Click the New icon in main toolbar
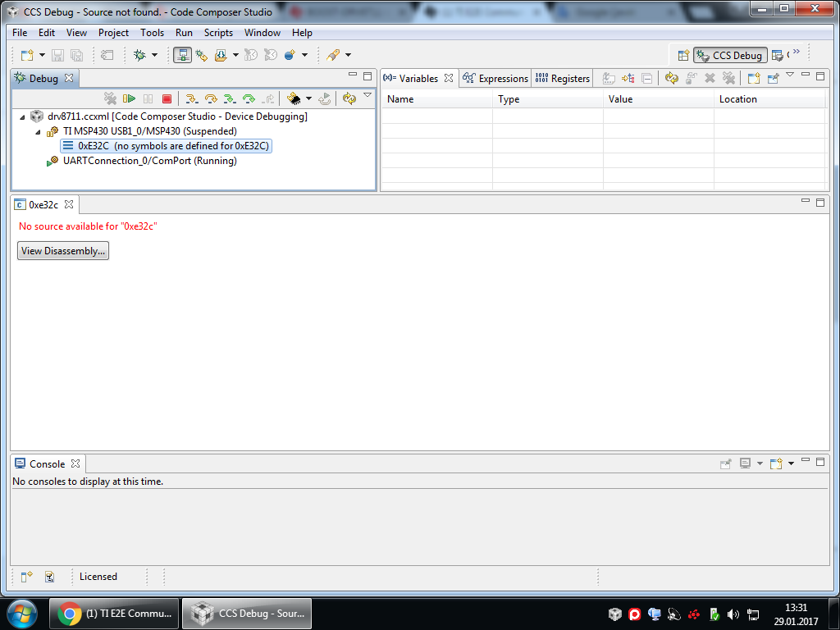This screenshot has height=630, width=840. click(27, 55)
